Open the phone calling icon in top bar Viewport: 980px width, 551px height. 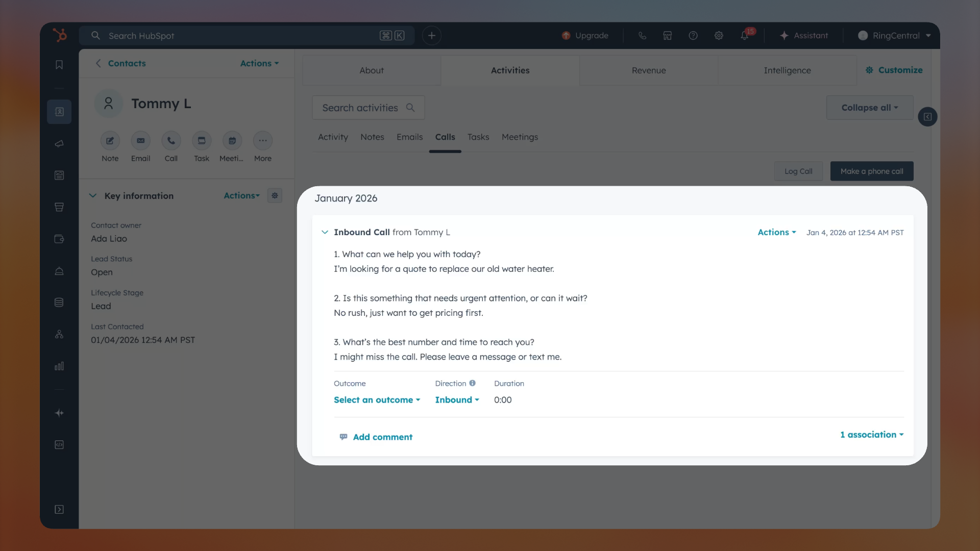(642, 36)
